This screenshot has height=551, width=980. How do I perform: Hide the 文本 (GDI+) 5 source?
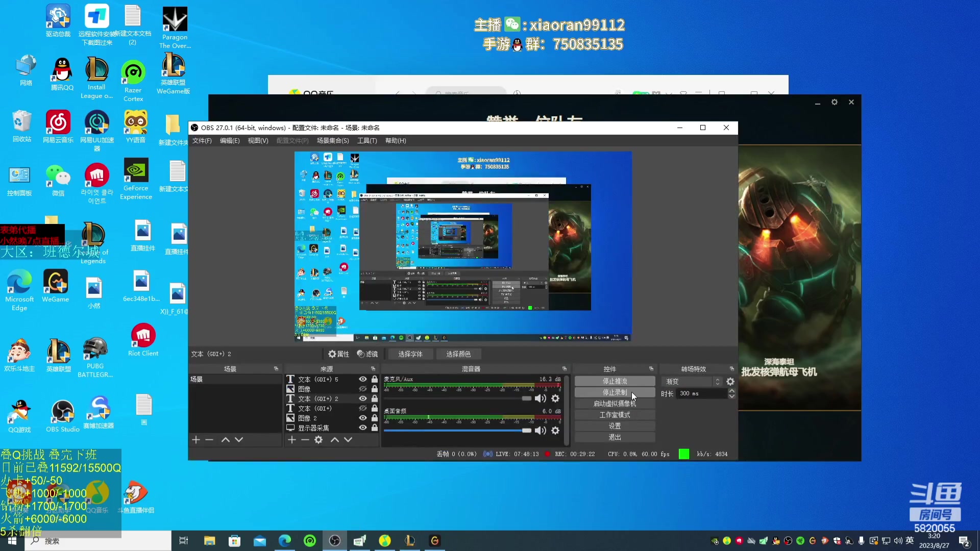point(363,379)
